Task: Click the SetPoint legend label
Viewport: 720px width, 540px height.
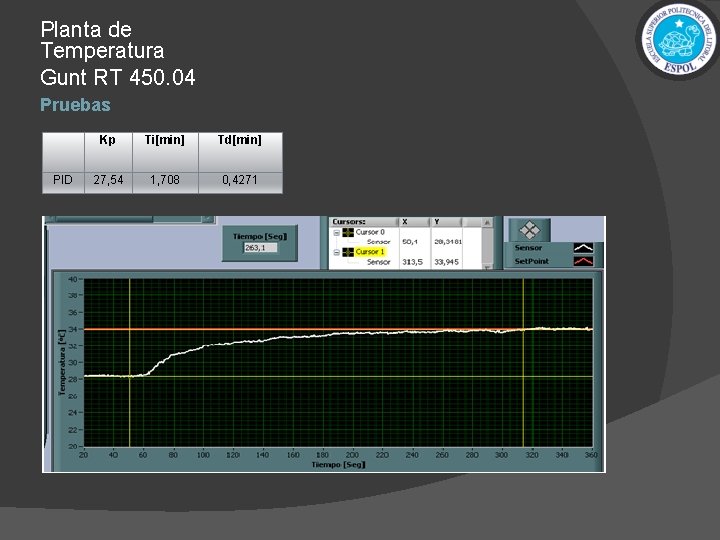Action: (531, 261)
